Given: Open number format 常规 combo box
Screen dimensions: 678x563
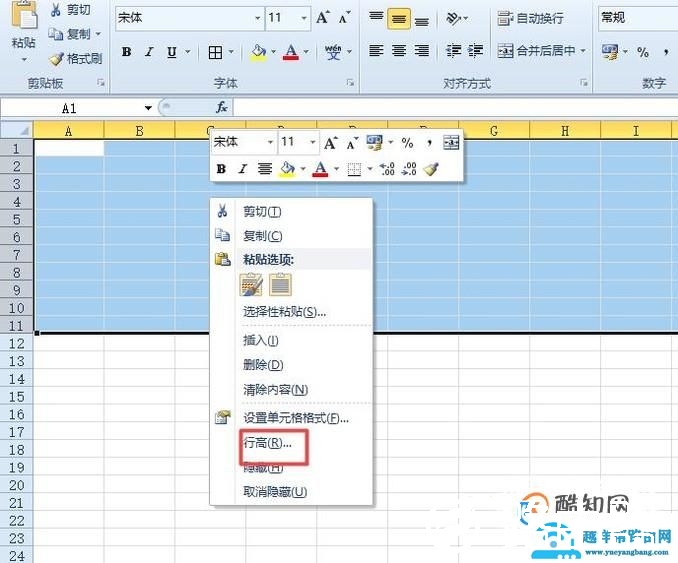Looking at the screenshot, I should click(x=638, y=18).
